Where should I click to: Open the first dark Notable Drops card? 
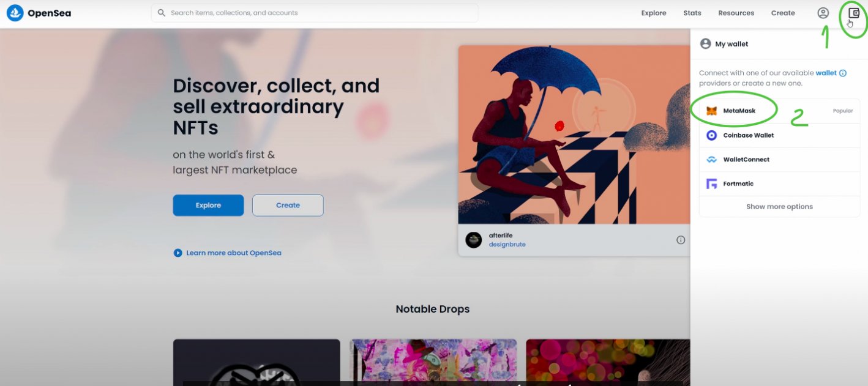256,363
